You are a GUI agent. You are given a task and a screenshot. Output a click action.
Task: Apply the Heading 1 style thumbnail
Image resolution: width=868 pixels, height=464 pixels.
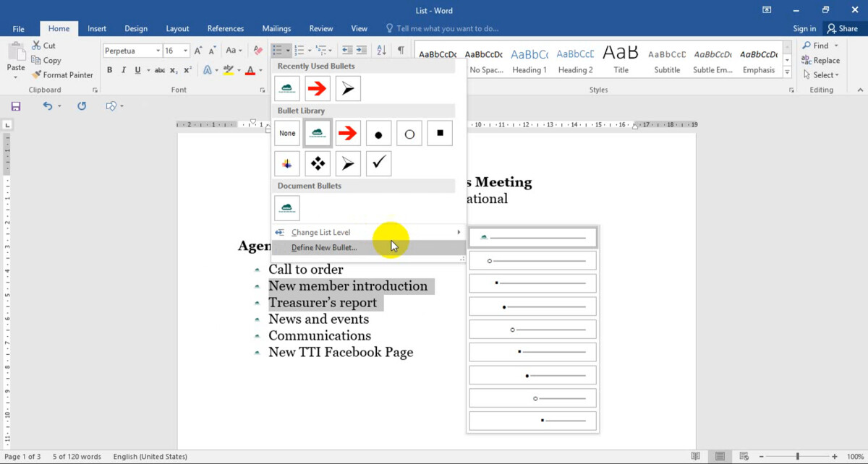pos(529,61)
